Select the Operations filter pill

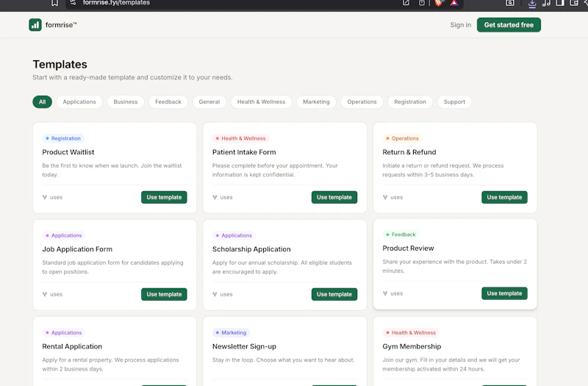coord(362,101)
